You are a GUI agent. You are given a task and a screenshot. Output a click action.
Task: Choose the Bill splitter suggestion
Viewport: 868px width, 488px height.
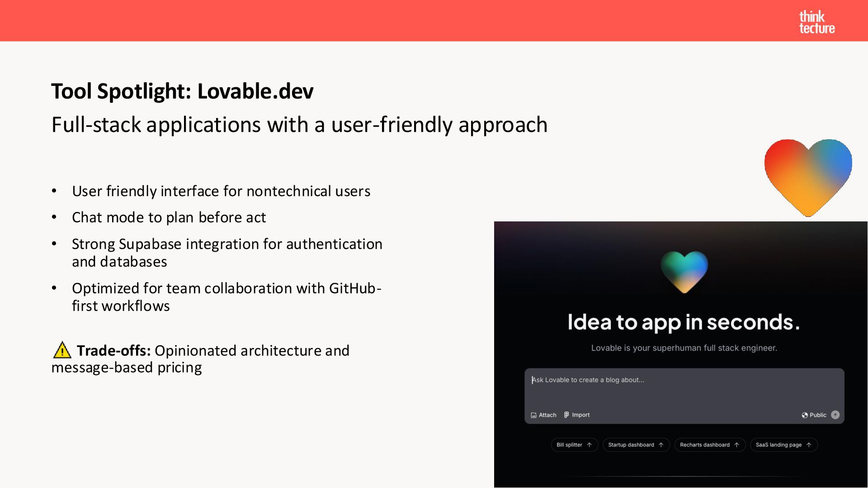click(575, 445)
